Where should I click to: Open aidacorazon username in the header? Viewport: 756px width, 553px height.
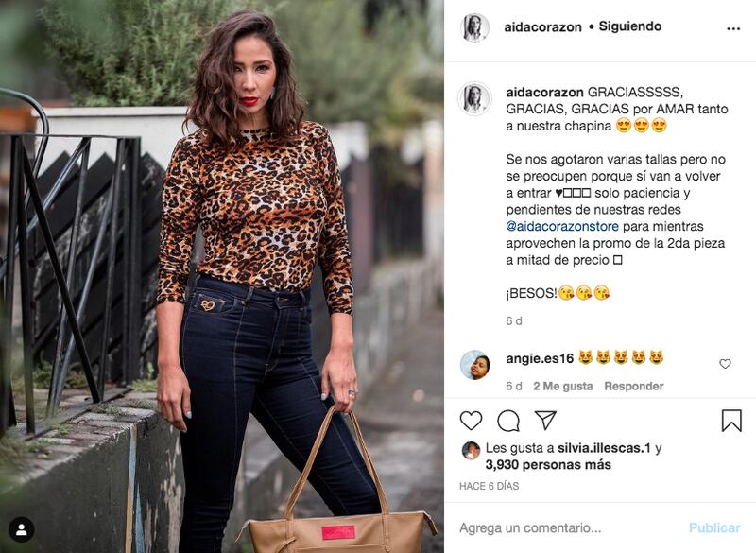click(x=542, y=27)
